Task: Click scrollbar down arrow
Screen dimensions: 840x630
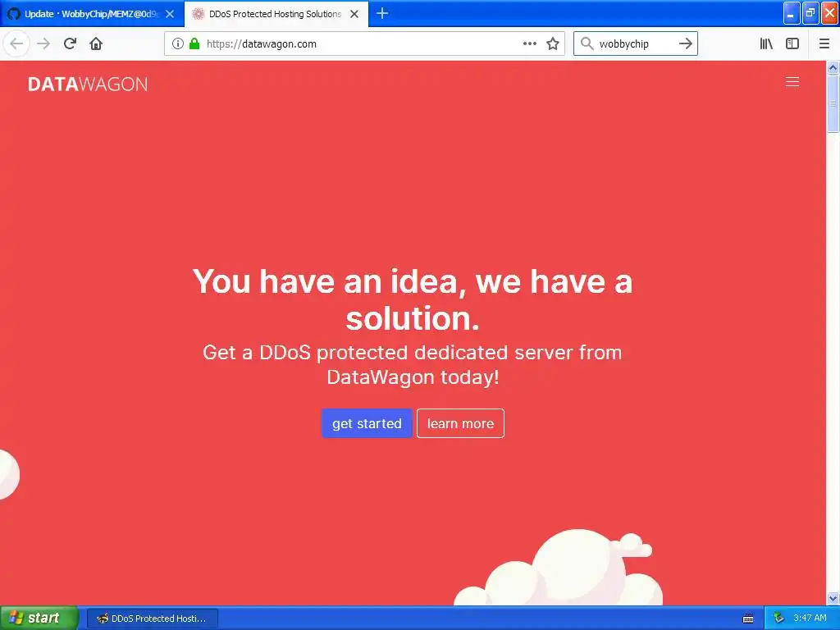Action: click(833, 598)
